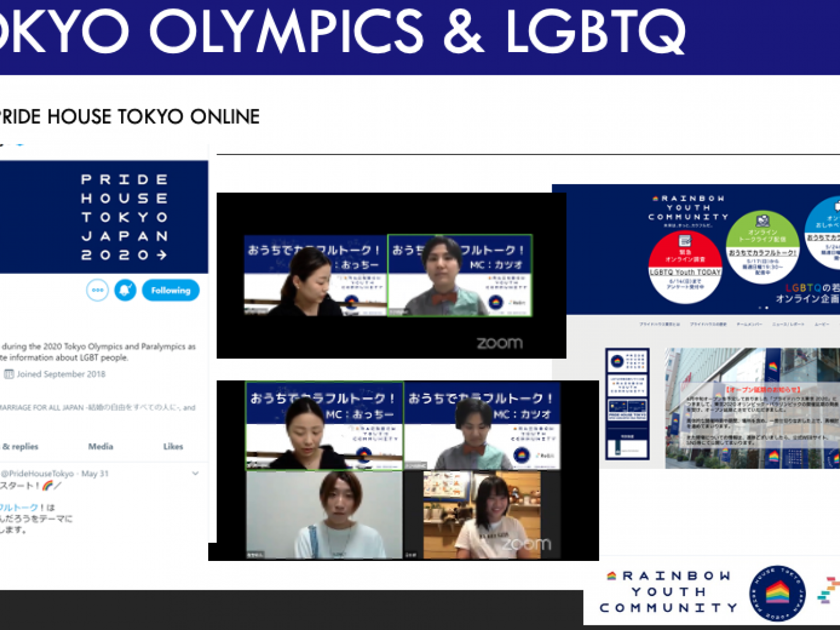Click the 'MARRIAGE FOR ALL JAPAN' bio text
840x630 pixels.
(42, 408)
